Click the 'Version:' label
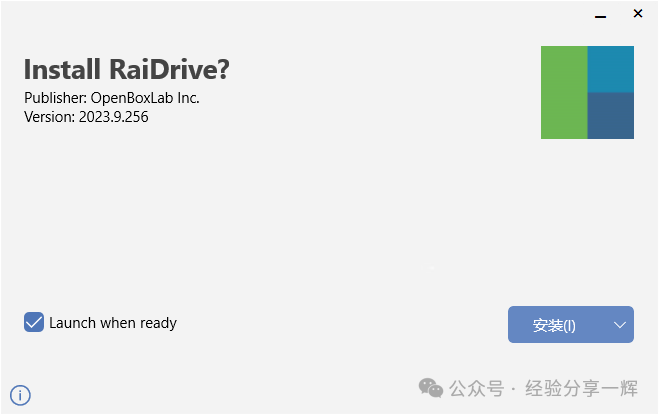659x415 pixels. 49,117
